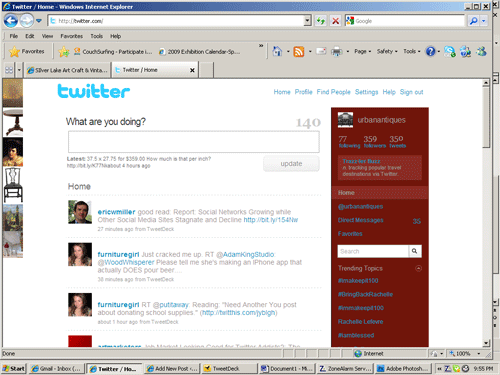The height and width of the screenshot is (375, 500).
Task: Expand the favorites bar overflow chevron
Action: click(x=261, y=45)
